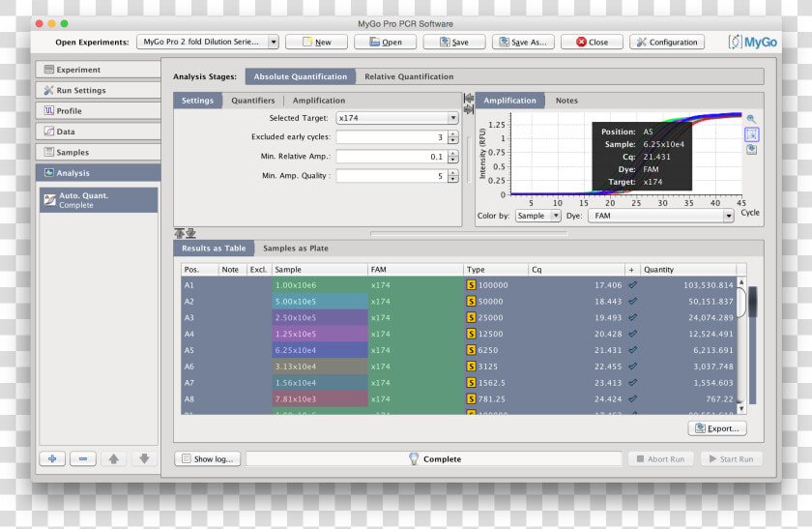Click the results table scroll down arrow

pos(741,408)
